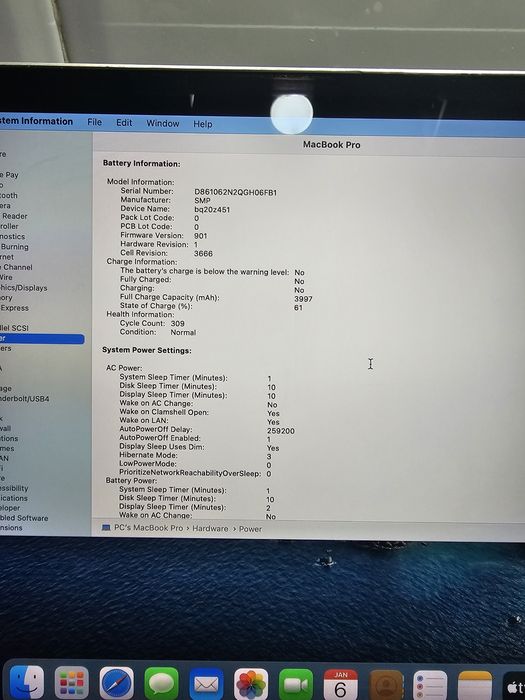Click the condition value Normal
525x700 pixels.
pos(183,332)
